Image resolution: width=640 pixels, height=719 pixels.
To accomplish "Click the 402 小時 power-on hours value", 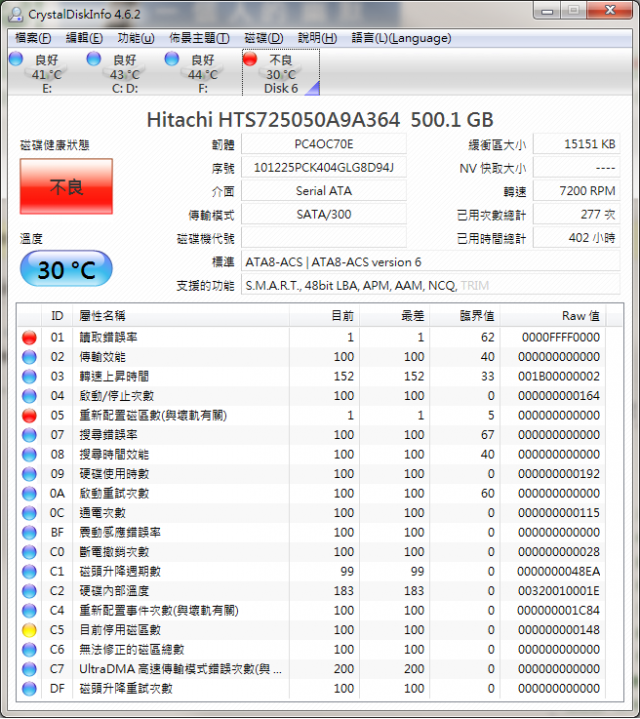I will pyautogui.click(x=576, y=238).
